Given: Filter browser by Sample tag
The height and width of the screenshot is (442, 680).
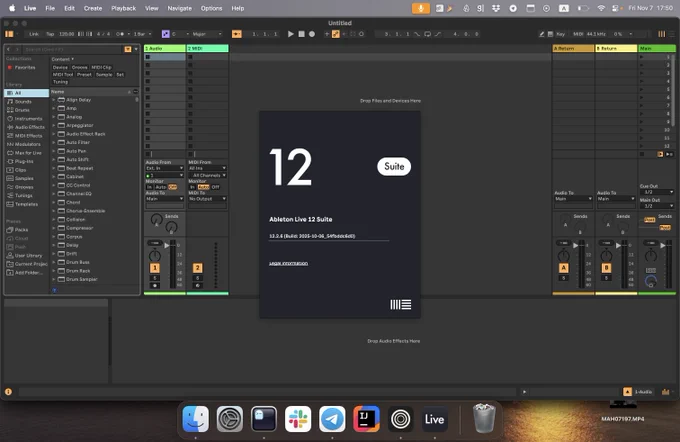Looking at the screenshot, I should (104, 75).
